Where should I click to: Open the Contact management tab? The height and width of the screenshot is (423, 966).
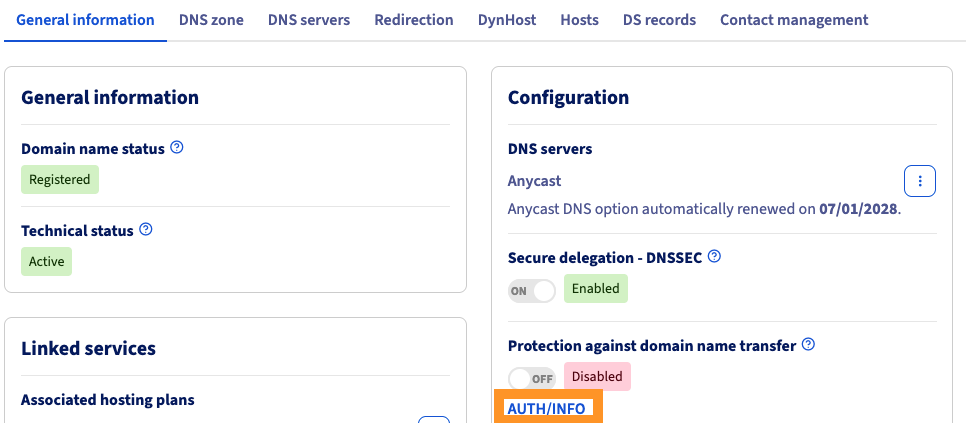(x=794, y=20)
